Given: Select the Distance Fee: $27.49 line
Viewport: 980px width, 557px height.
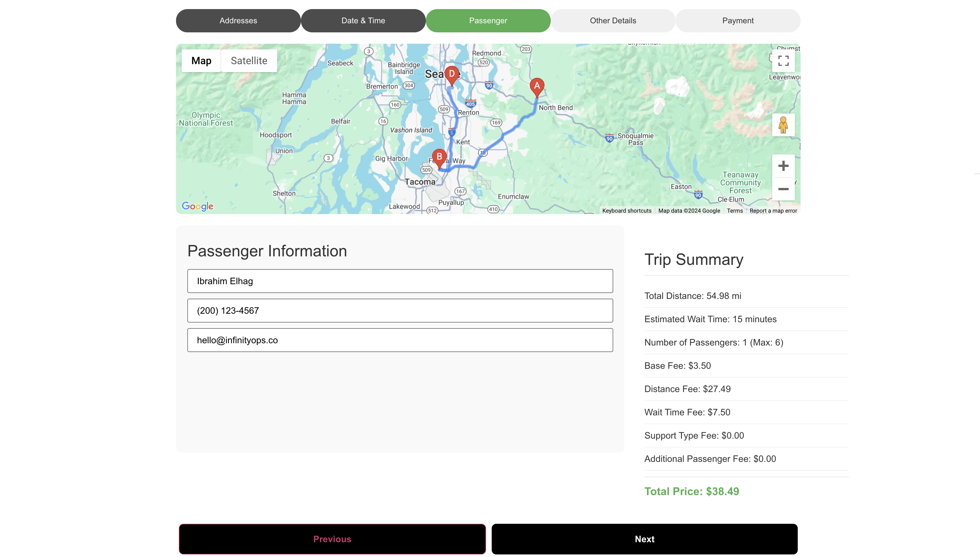Looking at the screenshot, I should [x=687, y=389].
